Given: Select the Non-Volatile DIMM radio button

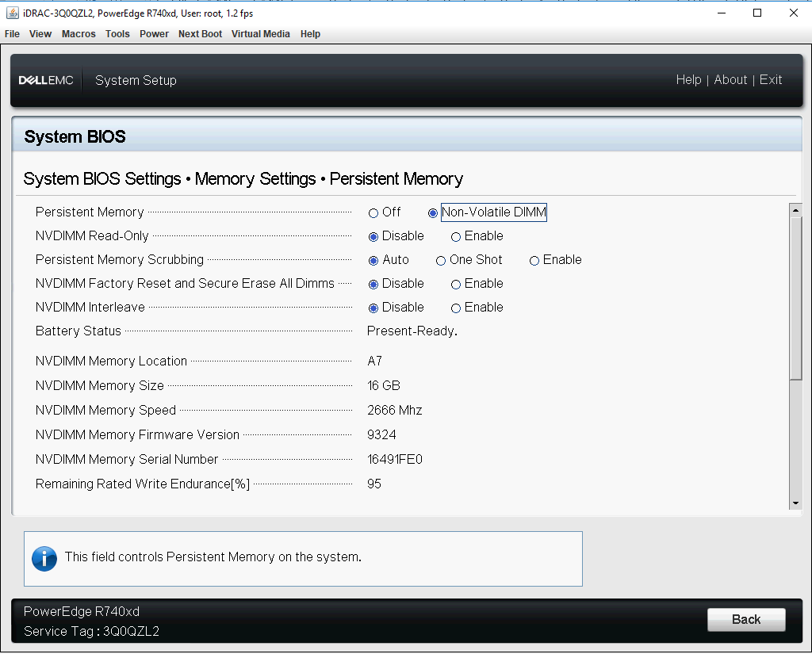Looking at the screenshot, I should 433,212.
